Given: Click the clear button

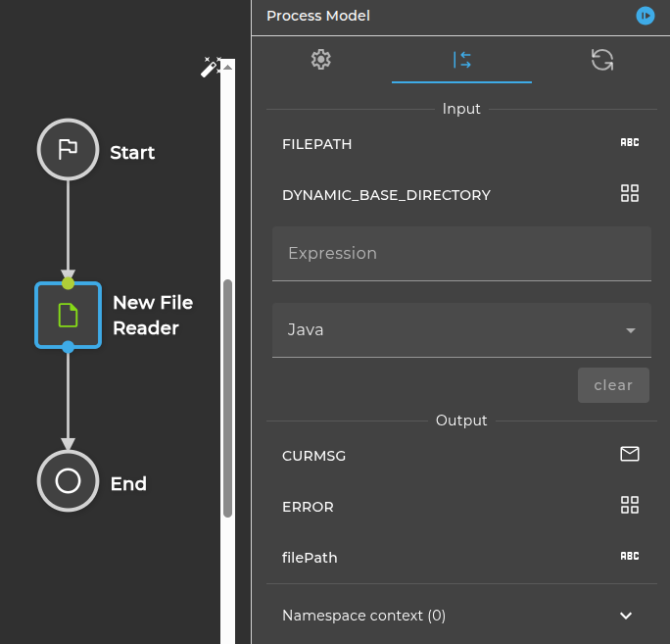Looking at the screenshot, I should click(x=613, y=385).
